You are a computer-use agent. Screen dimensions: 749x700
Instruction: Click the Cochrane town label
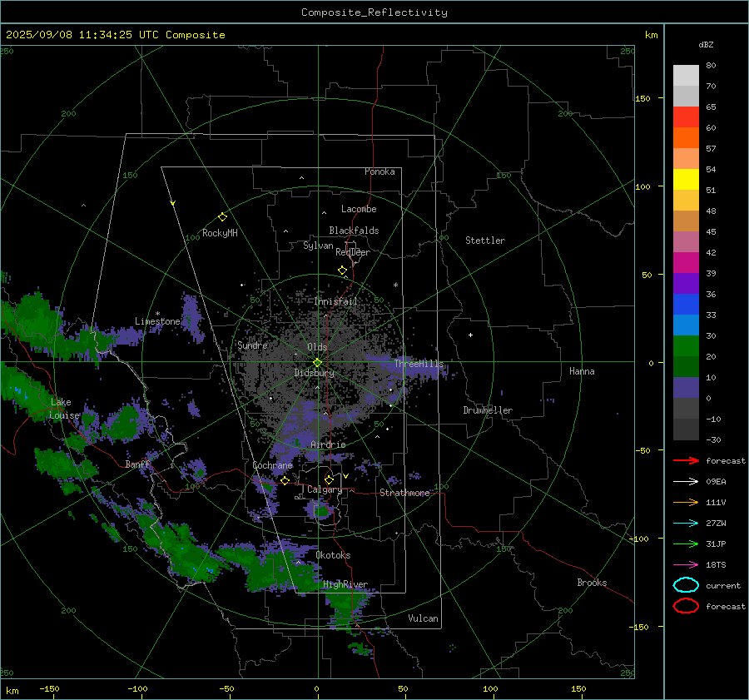click(272, 465)
